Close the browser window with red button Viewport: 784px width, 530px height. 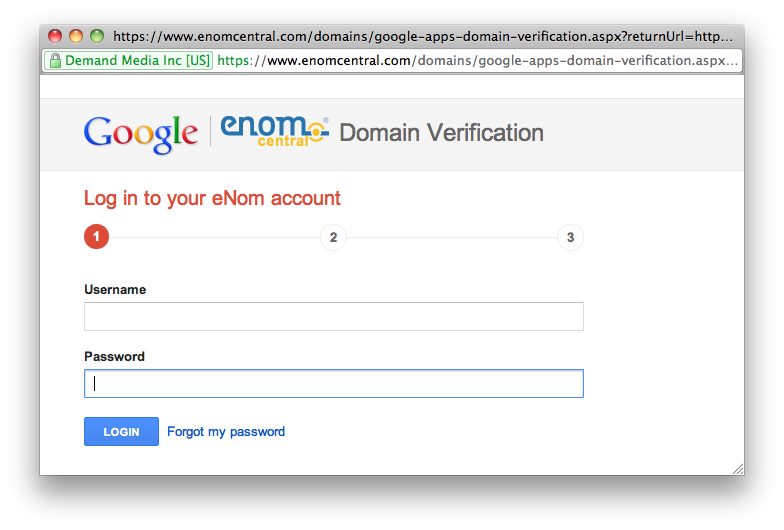pyautogui.click(x=55, y=36)
